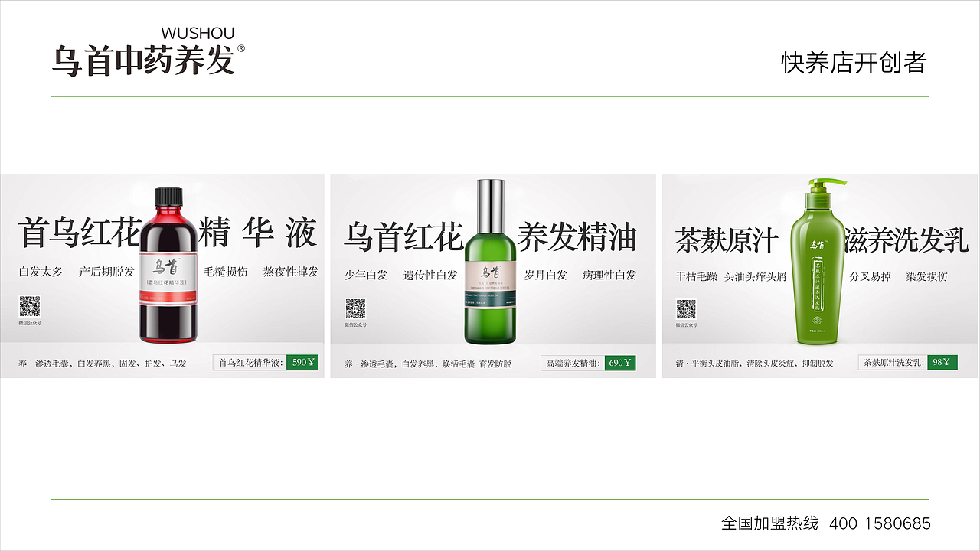Viewport: 980px width, 551px height.
Task: Click the 全国加盟热线 label
Action: (769, 523)
